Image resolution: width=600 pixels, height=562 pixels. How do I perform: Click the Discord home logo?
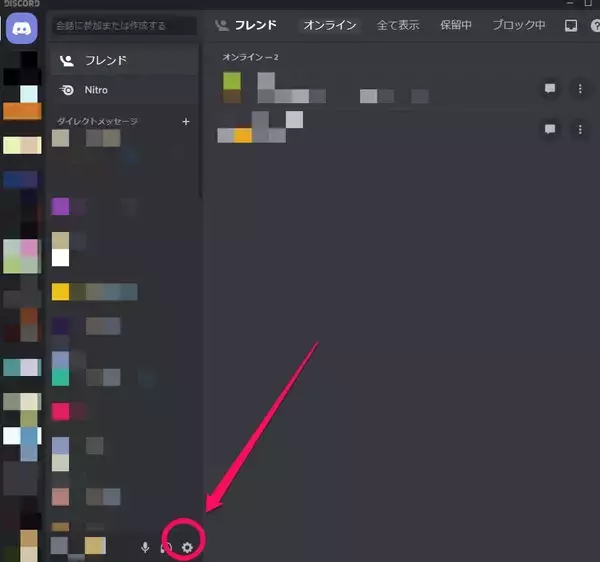(x=22, y=29)
